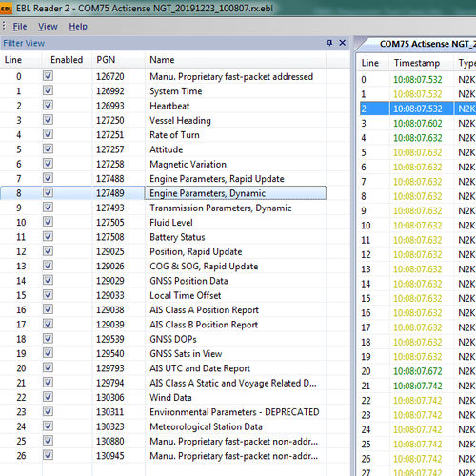The height and width of the screenshot is (476, 476).
Task: Uncheck the Battery Status checkbox
Action: tap(48, 237)
